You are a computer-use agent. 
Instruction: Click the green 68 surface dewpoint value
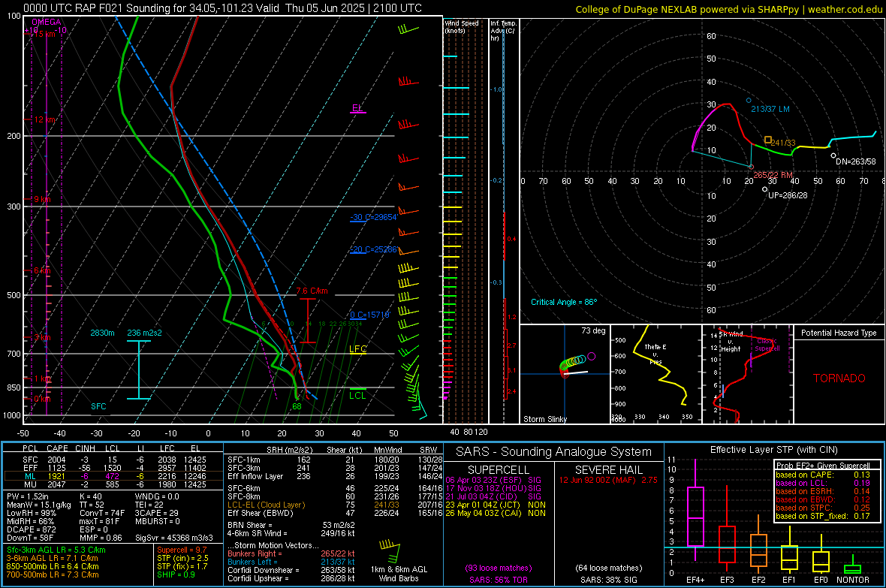tap(297, 406)
